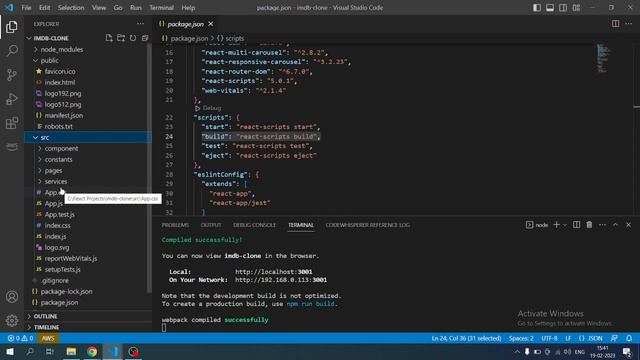Open the Manage settings gear
The image size is (640, 360).
click(x=12, y=320)
